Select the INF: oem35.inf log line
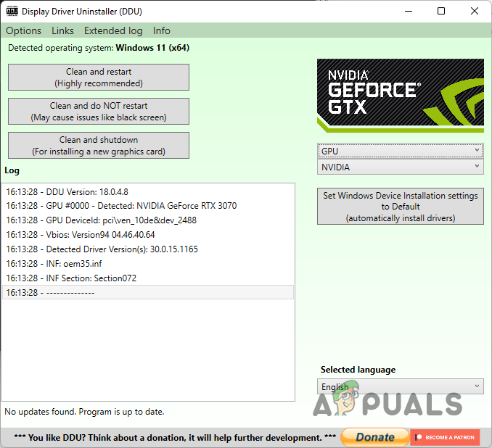 (x=148, y=264)
